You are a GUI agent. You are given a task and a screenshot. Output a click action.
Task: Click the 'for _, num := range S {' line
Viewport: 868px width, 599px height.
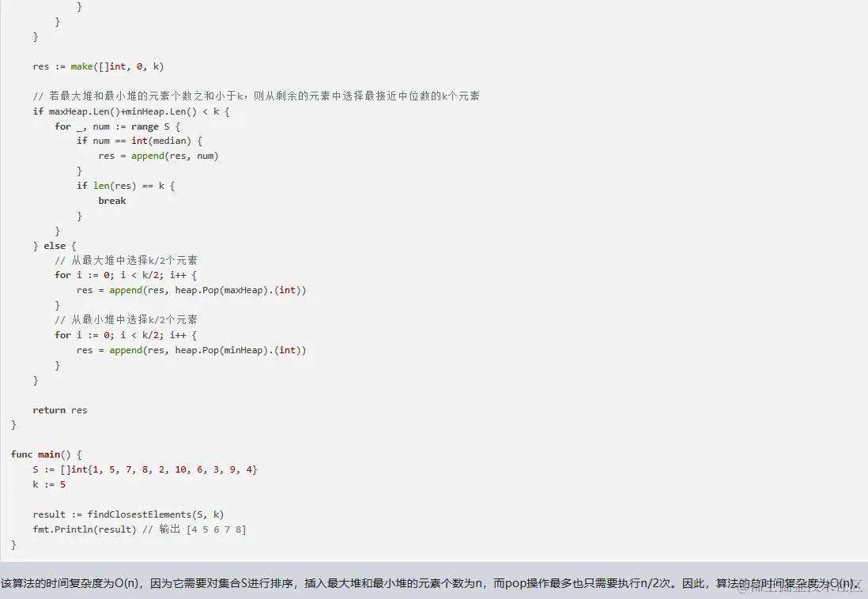(117, 126)
